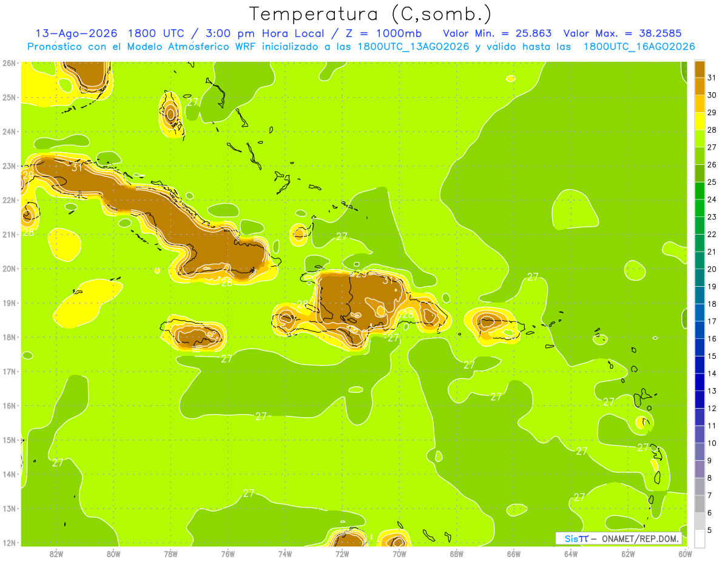The width and height of the screenshot is (728, 562).
Task: Click the 66W longitude label
Action: 514,554
